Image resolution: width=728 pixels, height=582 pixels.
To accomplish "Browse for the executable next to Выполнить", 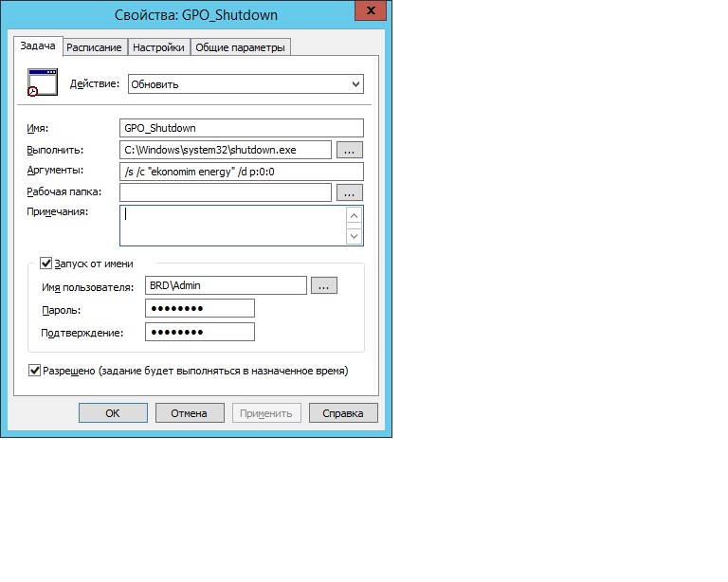I will pyautogui.click(x=350, y=150).
